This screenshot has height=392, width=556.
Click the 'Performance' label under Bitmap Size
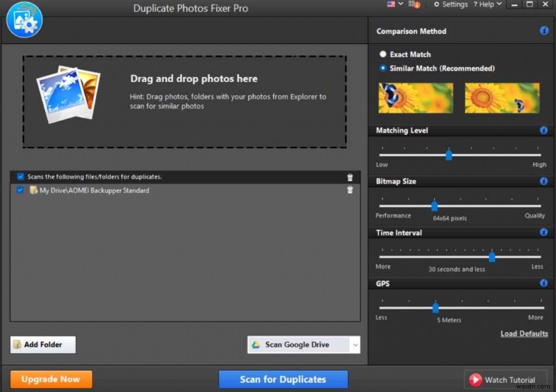[x=393, y=215]
